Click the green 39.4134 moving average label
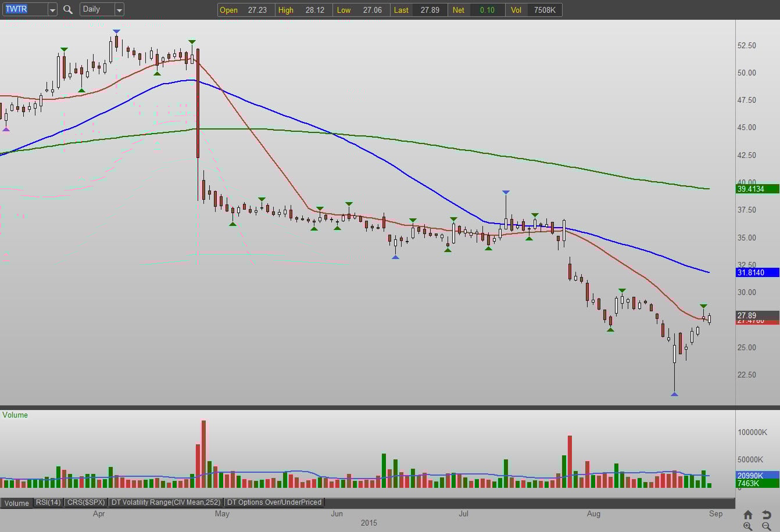The image size is (780, 532). pyautogui.click(x=757, y=189)
